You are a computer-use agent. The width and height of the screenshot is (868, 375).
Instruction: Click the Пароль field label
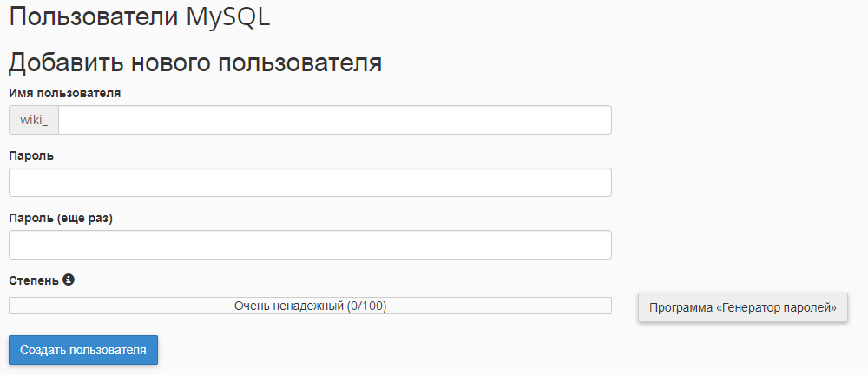click(31, 155)
